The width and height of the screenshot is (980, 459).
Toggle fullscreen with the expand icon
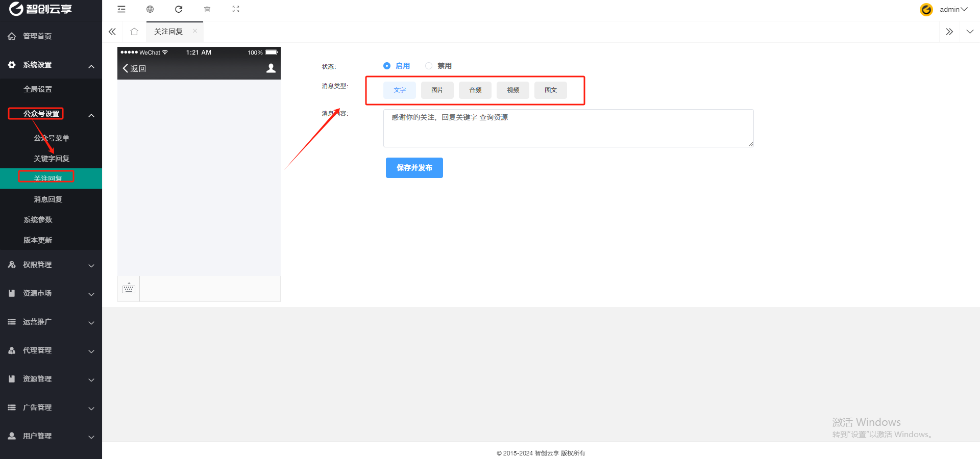[x=236, y=9]
